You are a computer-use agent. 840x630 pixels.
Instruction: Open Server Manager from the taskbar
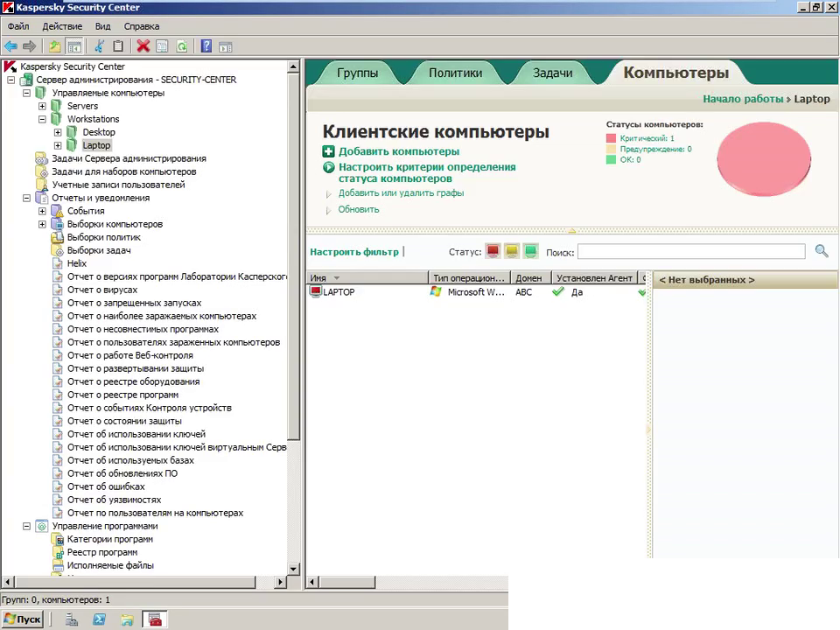pos(72,619)
